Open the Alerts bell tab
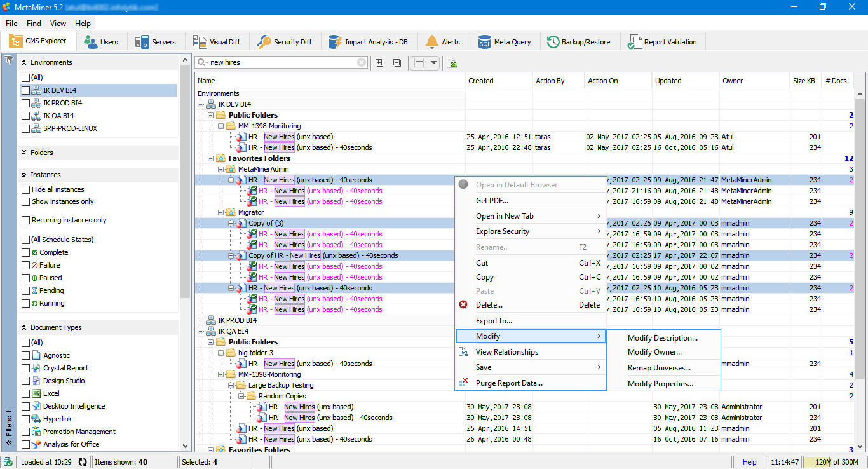Screen dimensions: 868x469 click(443, 42)
